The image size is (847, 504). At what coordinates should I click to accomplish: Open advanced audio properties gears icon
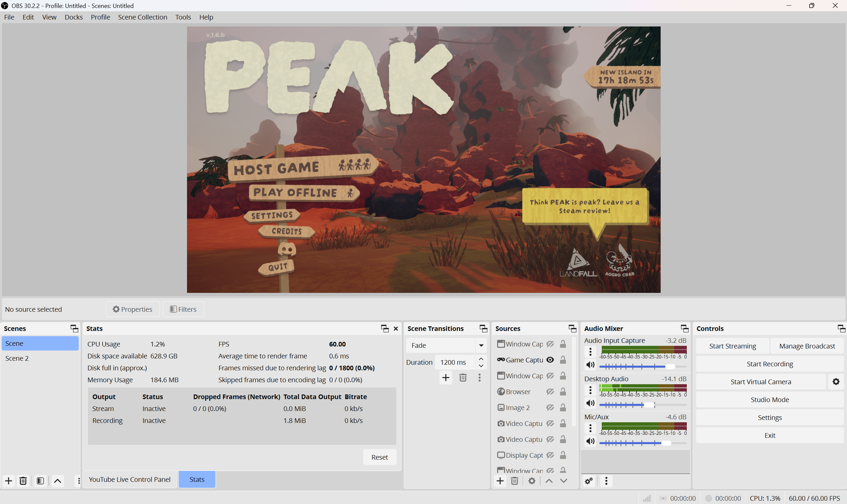[x=589, y=481]
